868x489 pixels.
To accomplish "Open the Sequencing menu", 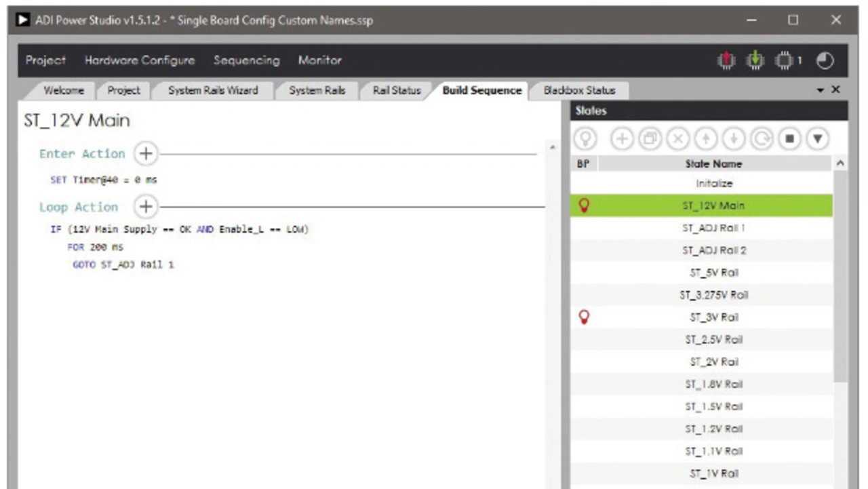I will (x=246, y=60).
